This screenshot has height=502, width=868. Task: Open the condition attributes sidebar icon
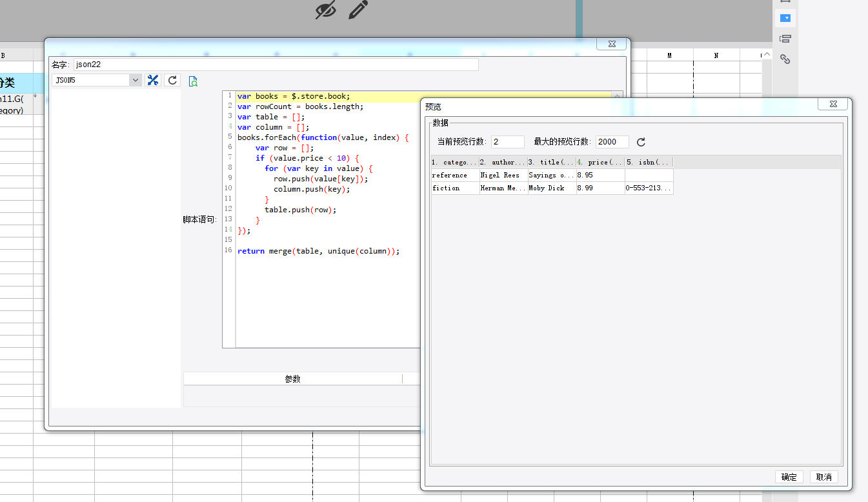[x=785, y=39]
